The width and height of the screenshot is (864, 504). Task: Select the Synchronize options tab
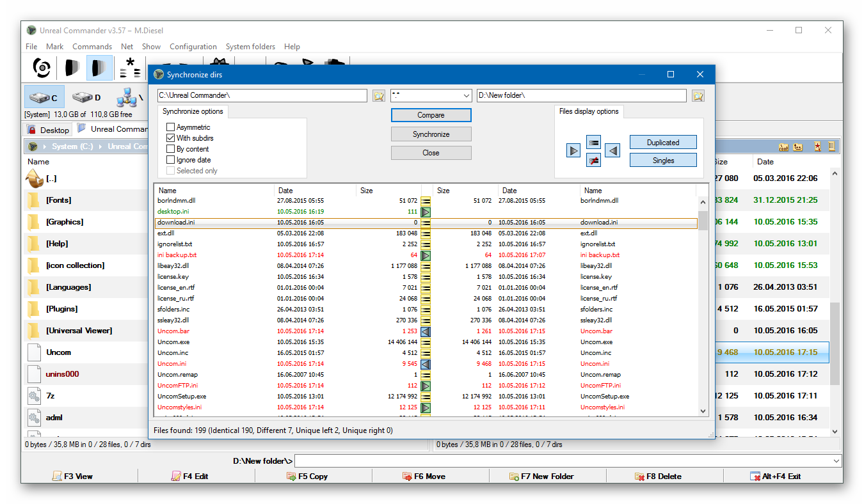point(193,111)
